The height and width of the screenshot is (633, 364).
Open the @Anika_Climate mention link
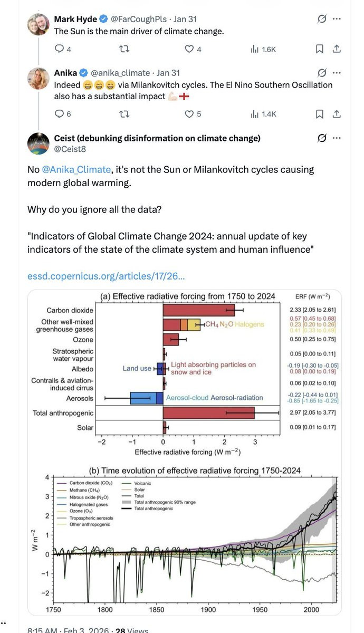coord(75,170)
